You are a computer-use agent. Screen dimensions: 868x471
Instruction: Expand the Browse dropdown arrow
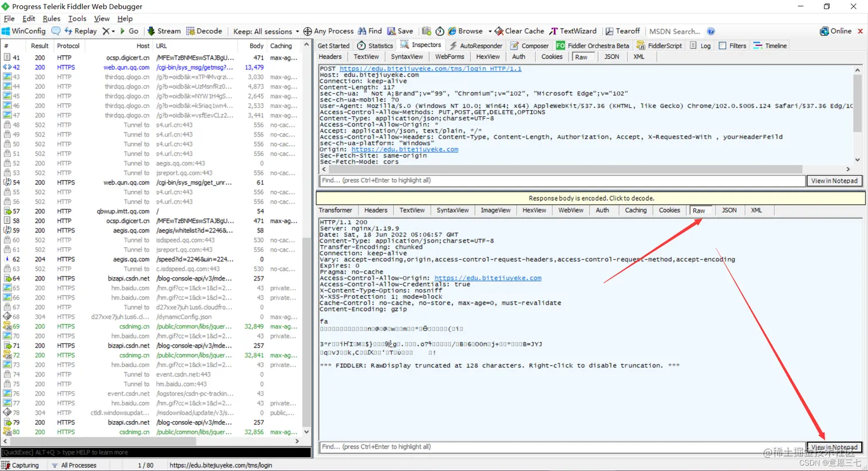pyautogui.click(x=490, y=31)
